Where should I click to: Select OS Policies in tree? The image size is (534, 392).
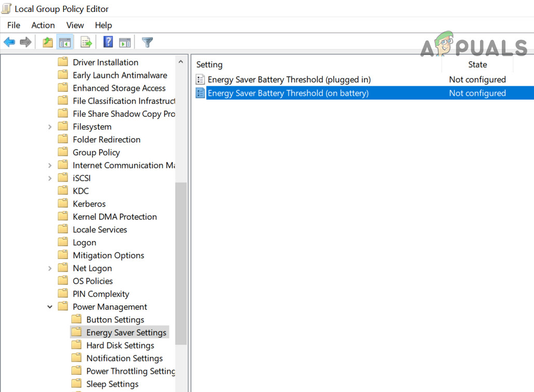click(x=92, y=281)
